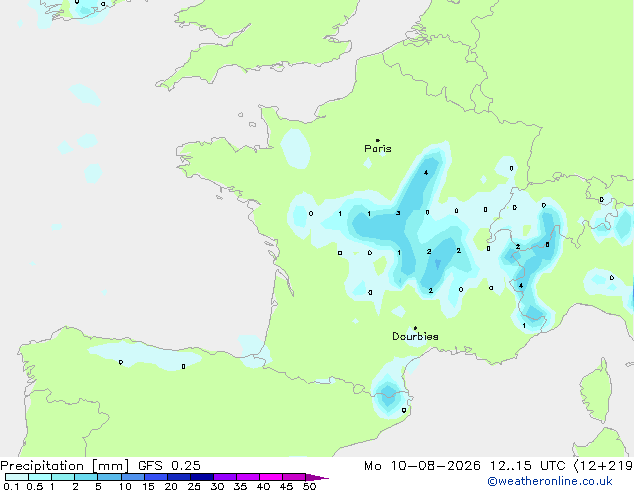The height and width of the screenshot is (490, 634).
Task: Click the 35–40 mm legend swatch
Action: click(248, 477)
